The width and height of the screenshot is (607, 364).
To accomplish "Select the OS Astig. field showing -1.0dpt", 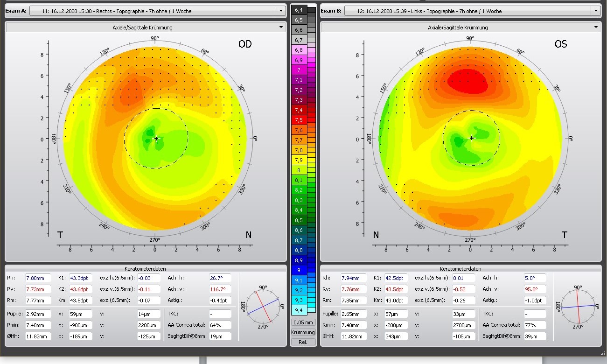I will point(535,301).
